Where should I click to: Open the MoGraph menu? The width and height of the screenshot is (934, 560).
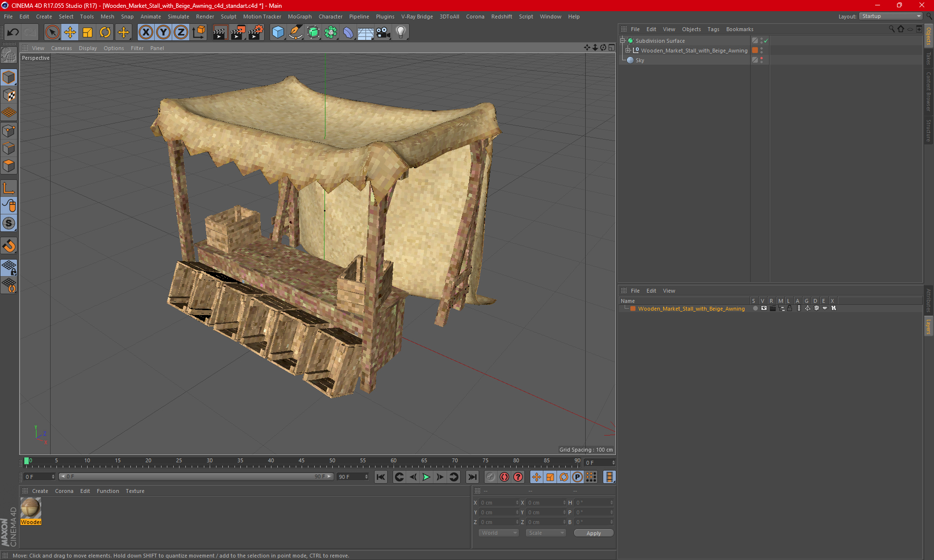click(300, 17)
